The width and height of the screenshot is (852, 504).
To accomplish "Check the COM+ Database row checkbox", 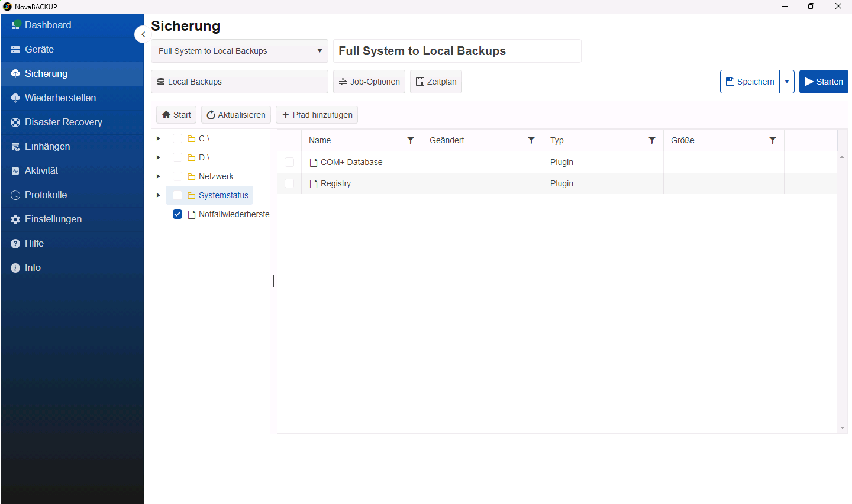I will [289, 162].
